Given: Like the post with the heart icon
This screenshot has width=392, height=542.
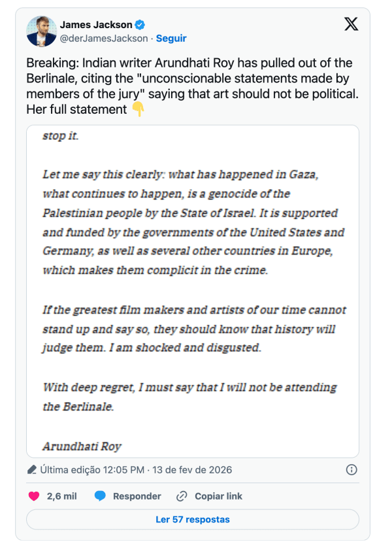Looking at the screenshot, I should point(34,496).
